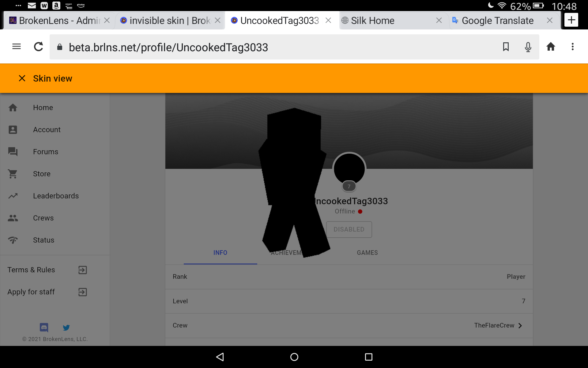
Task: Bookmark this profile page
Action: (506, 47)
